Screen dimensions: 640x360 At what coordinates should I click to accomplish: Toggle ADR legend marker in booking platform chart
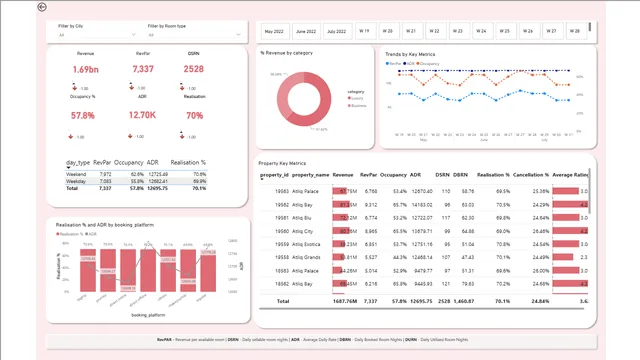(x=87, y=234)
